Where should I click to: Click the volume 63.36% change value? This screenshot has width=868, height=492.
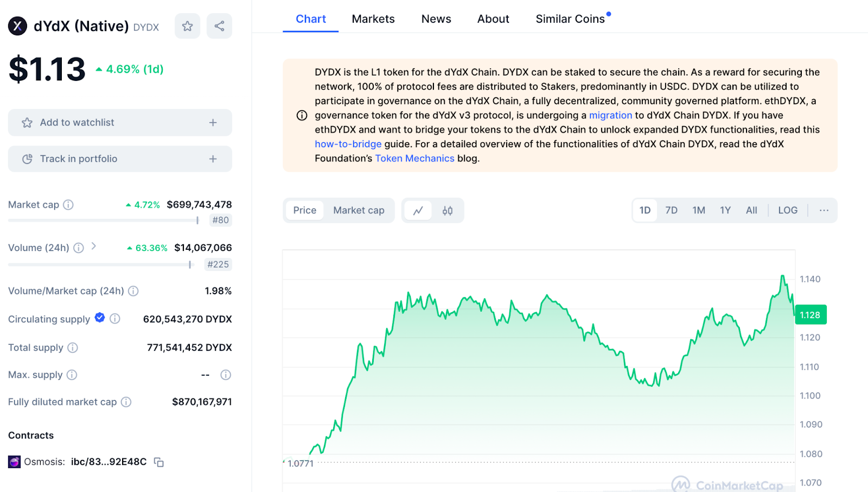pyautogui.click(x=147, y=248)
